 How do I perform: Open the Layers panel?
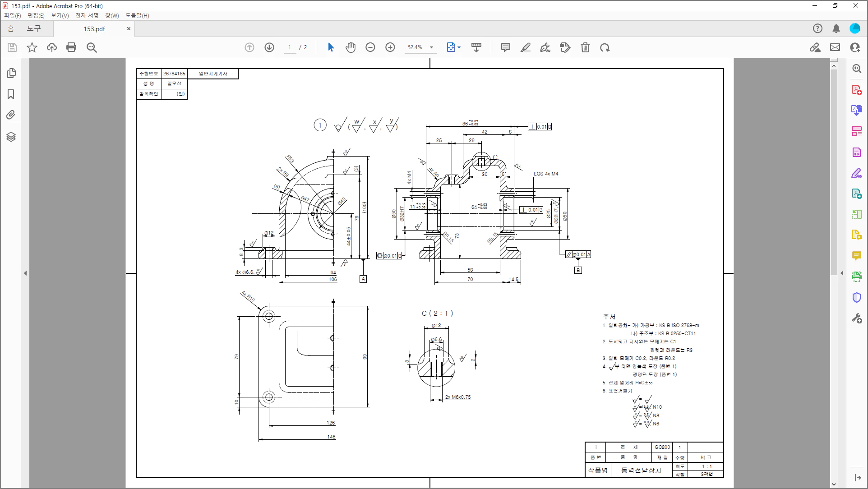[x=11, y=137]
